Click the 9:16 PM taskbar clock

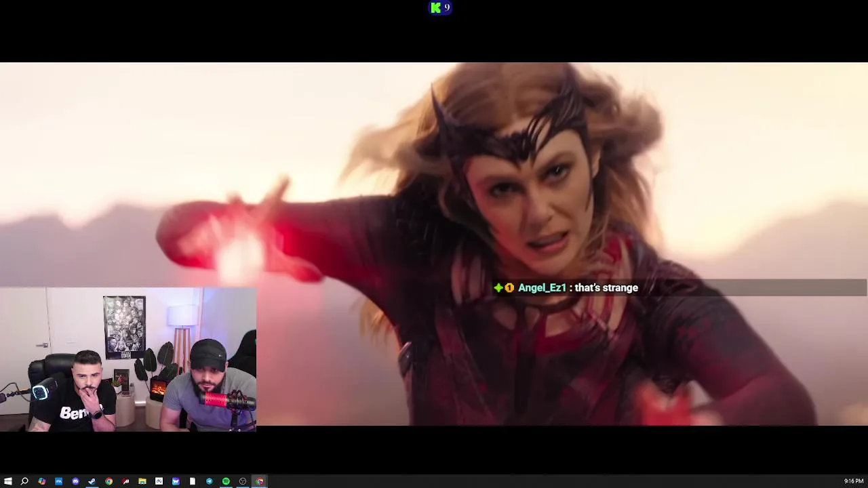(x=854, y=481)
